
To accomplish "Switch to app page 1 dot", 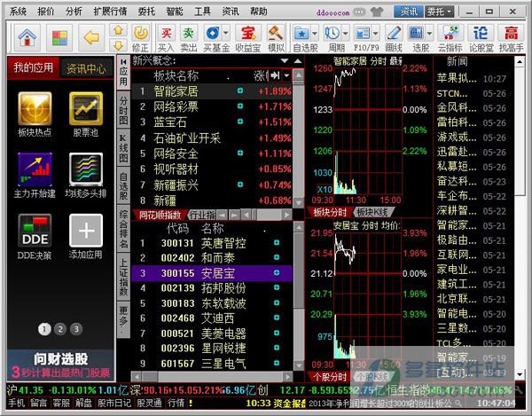I will 44,329.
